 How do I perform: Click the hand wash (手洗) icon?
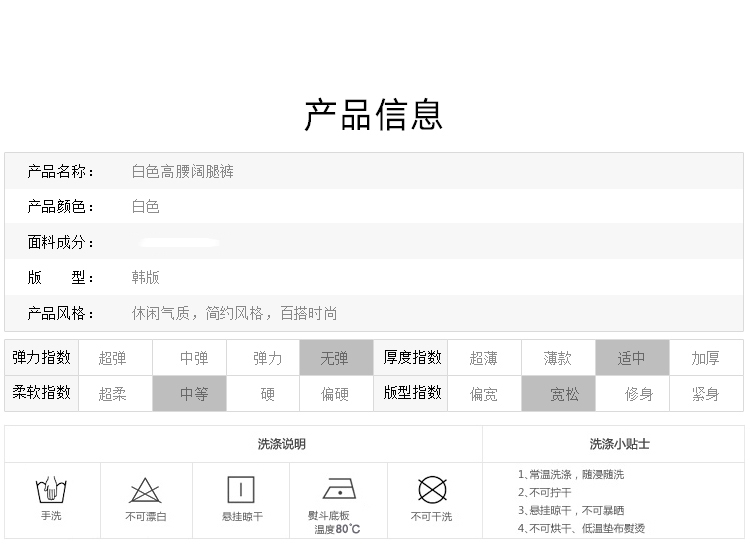(51, 491)
